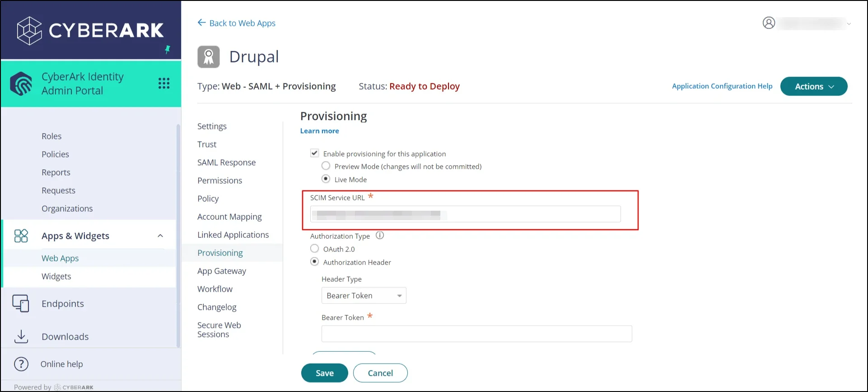The image size is (868, 392).
Task: Open the App Gateway tab
Action: tap(222, 271)
